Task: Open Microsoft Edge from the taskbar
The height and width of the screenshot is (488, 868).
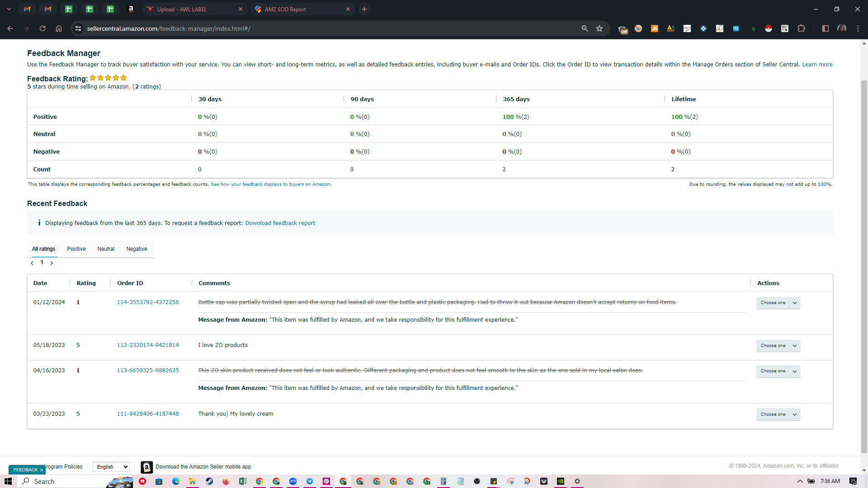Action: pos(176,481)
